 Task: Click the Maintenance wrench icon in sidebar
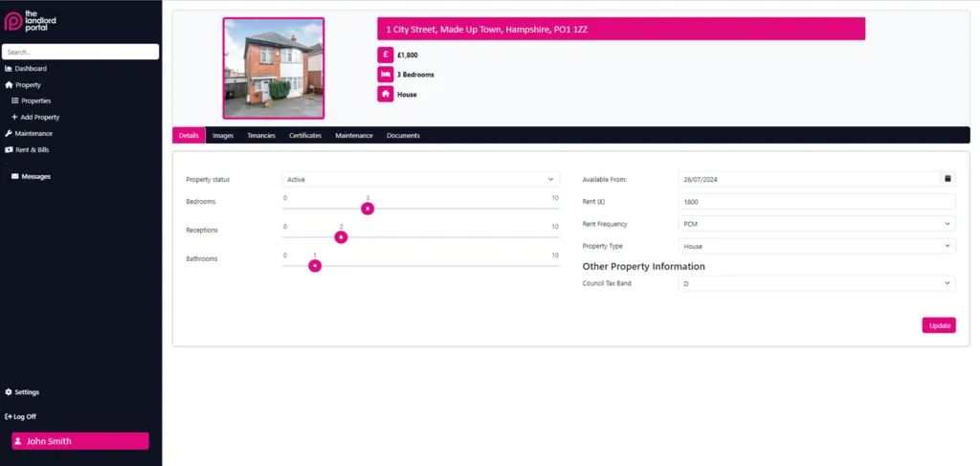[x=9, y=133]
